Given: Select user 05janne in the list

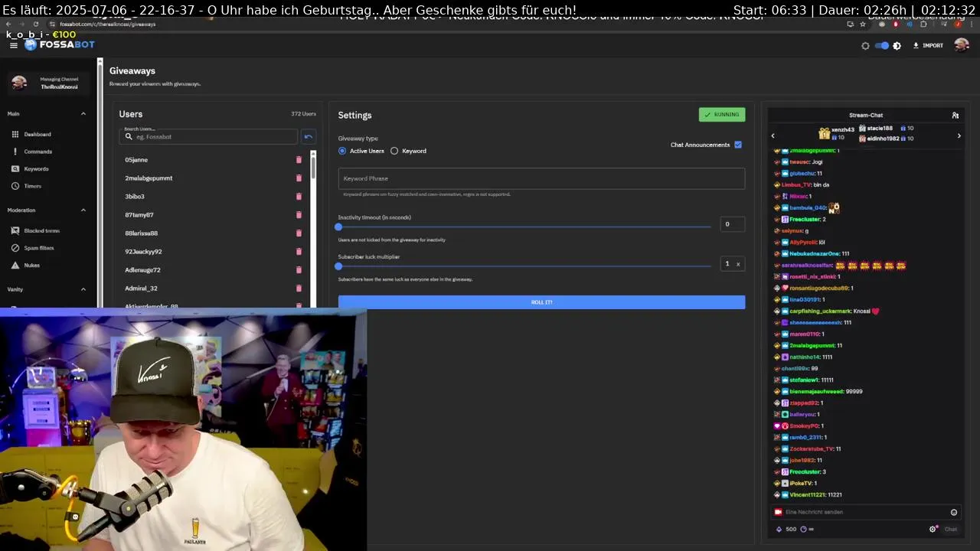Looking at the screenshot, I should [x=136, y=160].
